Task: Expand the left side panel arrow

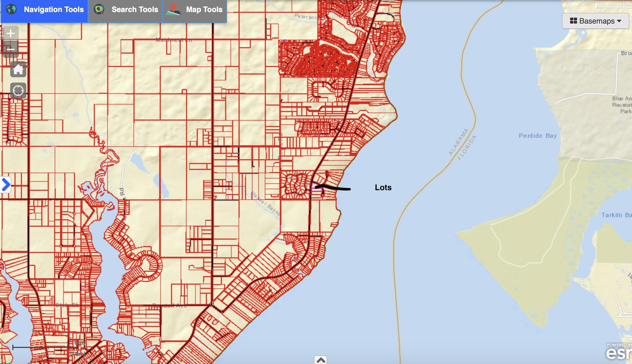Action: pos(5,184)
